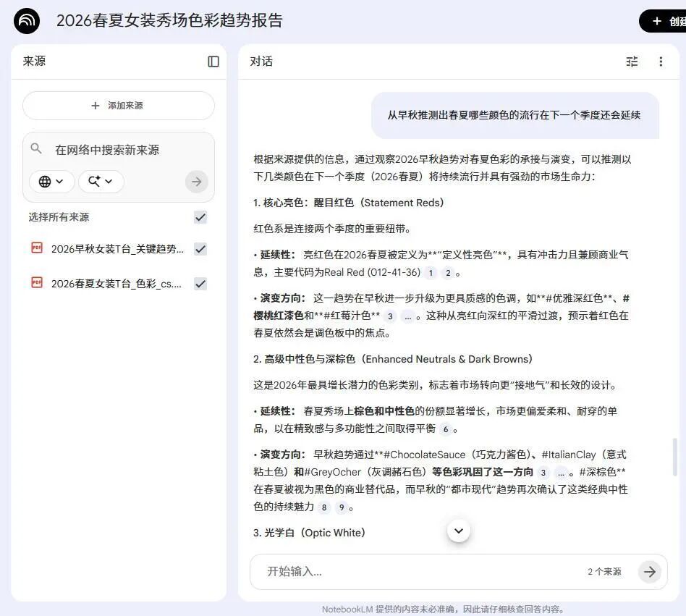Viewport: 686px width, 616px height.
Task: Click the NotebookLM logo icon
Action: pos(27,20)
